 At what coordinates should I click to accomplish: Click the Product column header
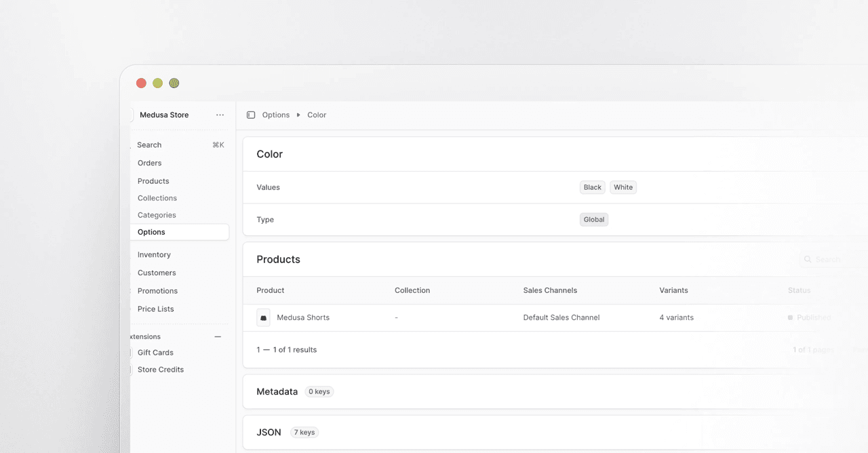click(271, 290)
